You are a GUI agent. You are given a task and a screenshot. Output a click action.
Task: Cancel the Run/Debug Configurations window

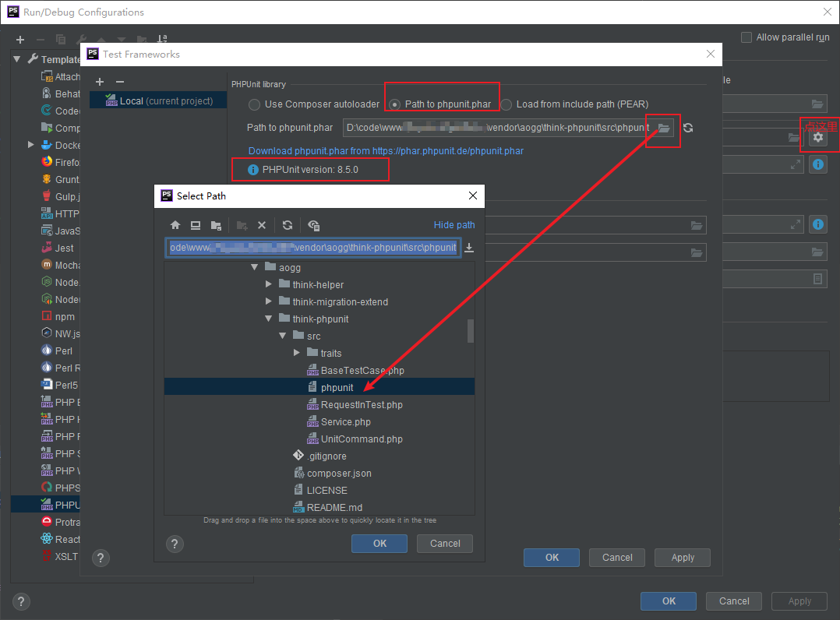(734, 601)
